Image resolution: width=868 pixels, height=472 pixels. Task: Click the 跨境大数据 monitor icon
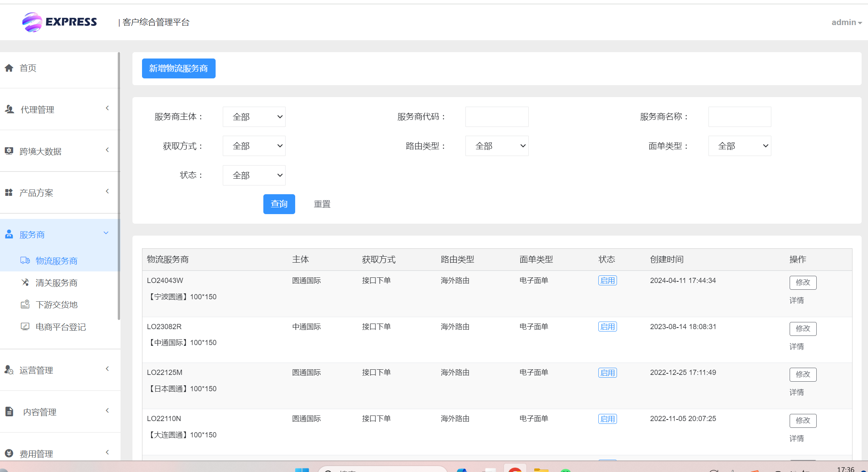point(9,151)
